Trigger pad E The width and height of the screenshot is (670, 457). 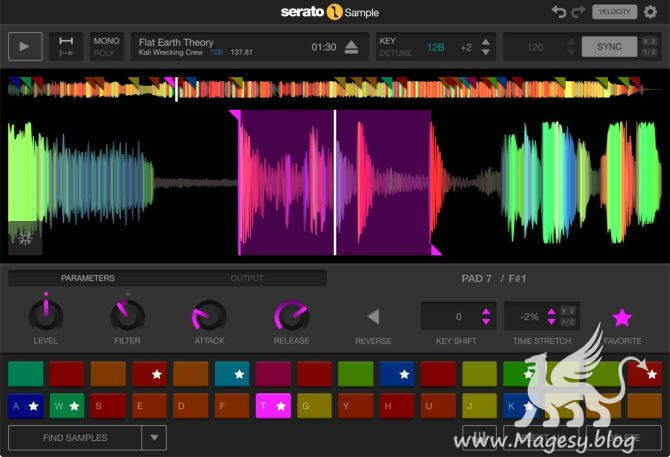pyautogui.click(x=149, y=406)
